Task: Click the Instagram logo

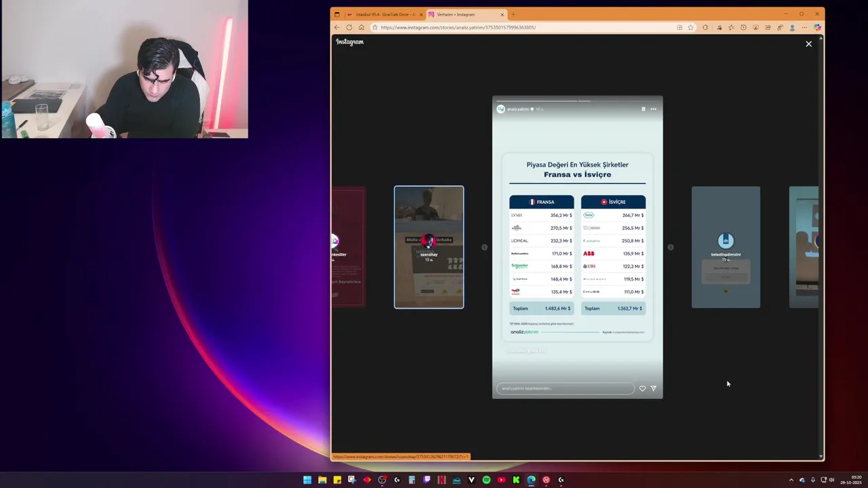Action: click(x=350, y=42)
